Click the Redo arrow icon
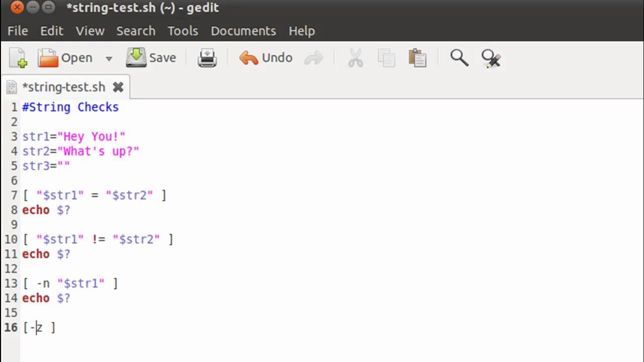The image size is (644, 362). (x=314, y=58)
